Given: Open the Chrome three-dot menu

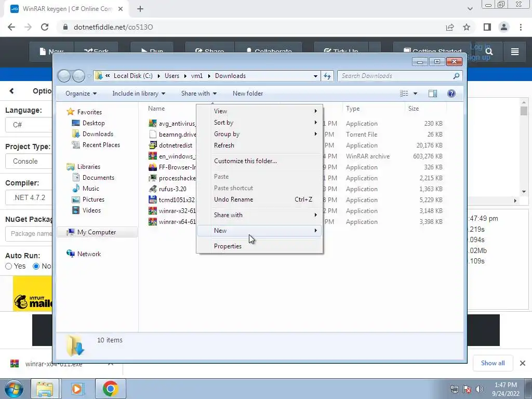Looking at the screenshot, I should [x=521, y=27].
